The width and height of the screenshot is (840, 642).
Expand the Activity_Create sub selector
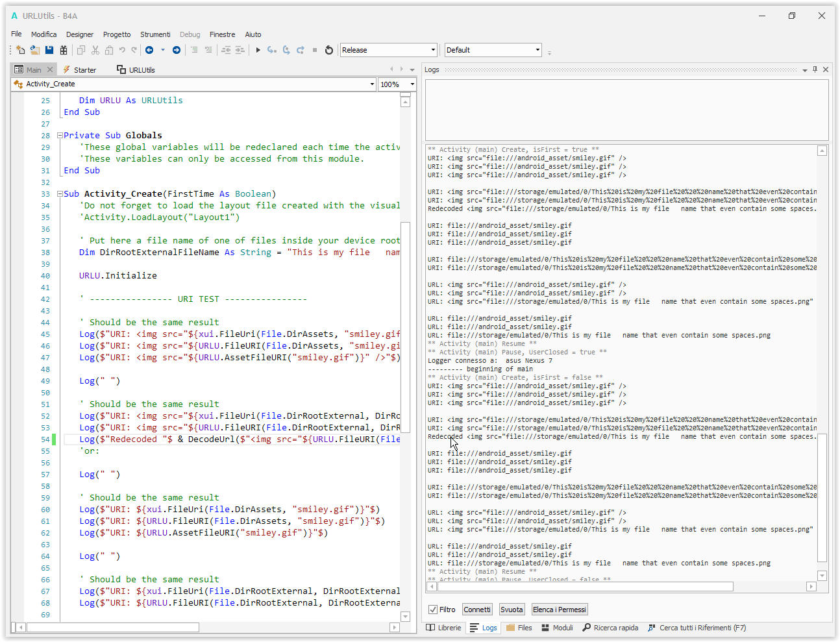coord(372,84)
